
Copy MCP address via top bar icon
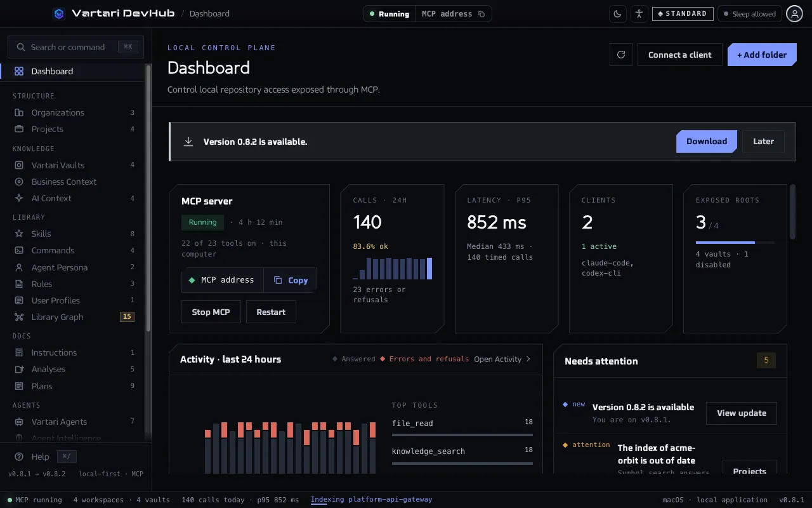pos(481,14)
